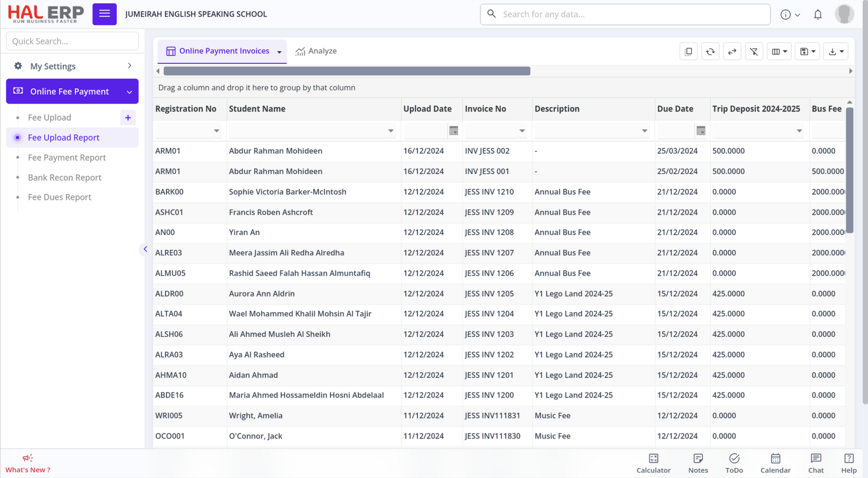Clear all filters with the funnel icon

tap(754, 51)
